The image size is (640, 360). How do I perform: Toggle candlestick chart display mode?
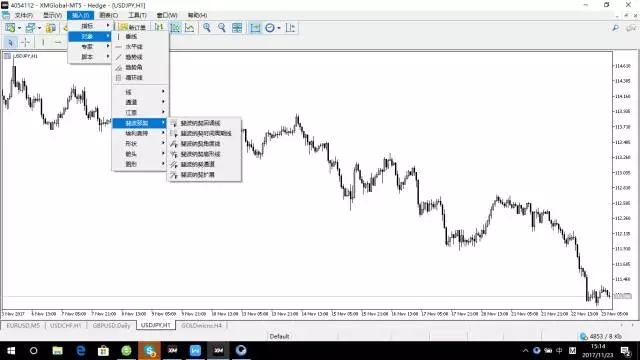tap(175, 27)
